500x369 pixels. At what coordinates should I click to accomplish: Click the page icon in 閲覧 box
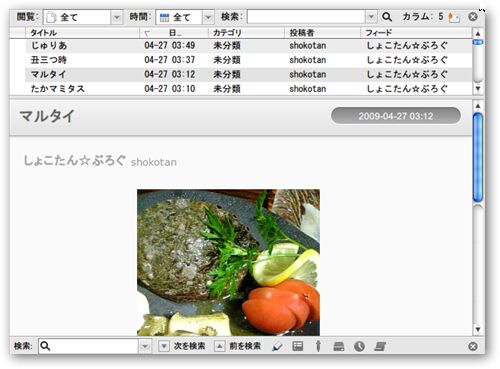pos(51,17)
